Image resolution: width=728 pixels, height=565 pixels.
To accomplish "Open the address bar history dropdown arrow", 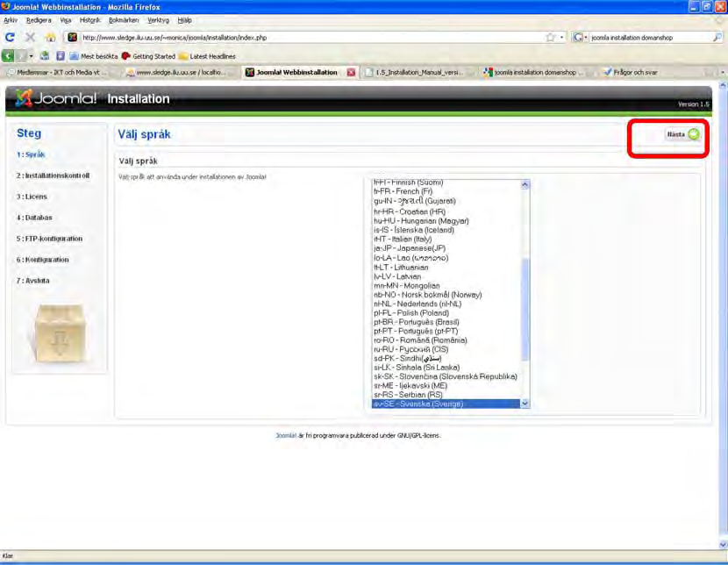I will coord(561,37).
